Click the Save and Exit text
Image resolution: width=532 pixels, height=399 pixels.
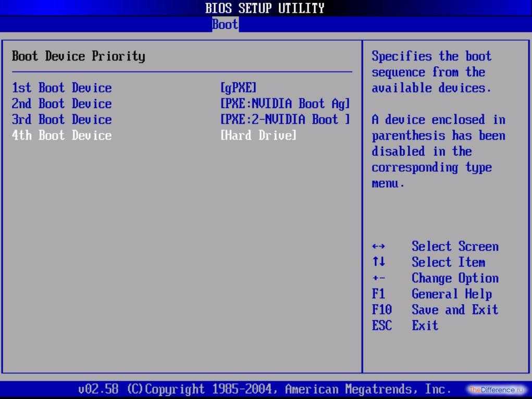[x=454, y=310]
